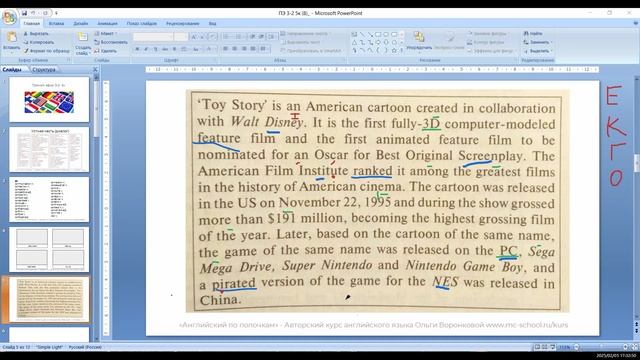Toggle bold formatting
The image size is (640, 360).
pyautogui.click(x=137, y=49)
